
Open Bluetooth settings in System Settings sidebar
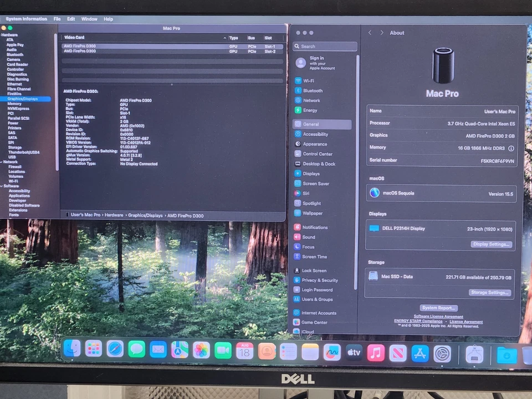tap(311, 90)
